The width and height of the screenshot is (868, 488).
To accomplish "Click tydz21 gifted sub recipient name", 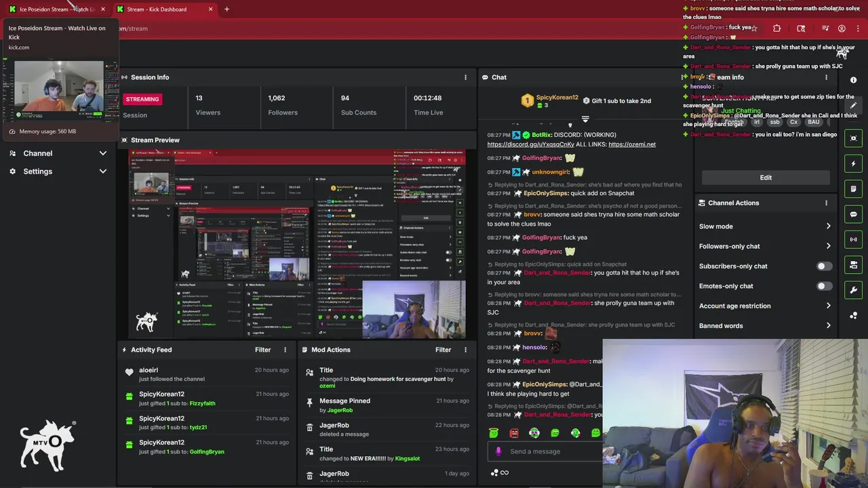I will [x=198, y=428].
